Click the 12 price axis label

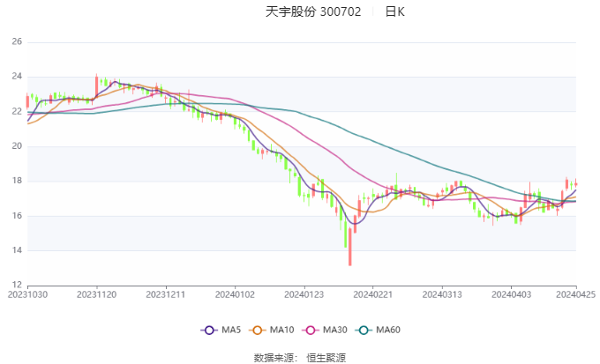pos(17,285)
